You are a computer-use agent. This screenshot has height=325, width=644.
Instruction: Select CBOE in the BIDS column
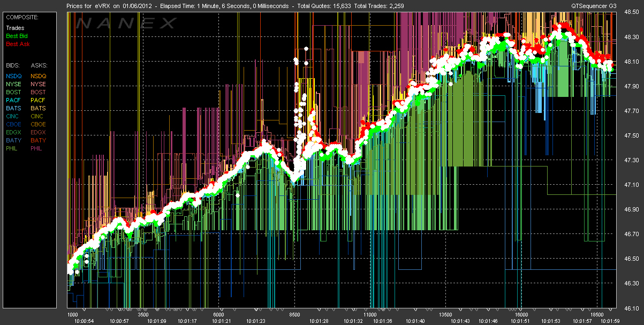pyautogui.click(x=13, y=124)
